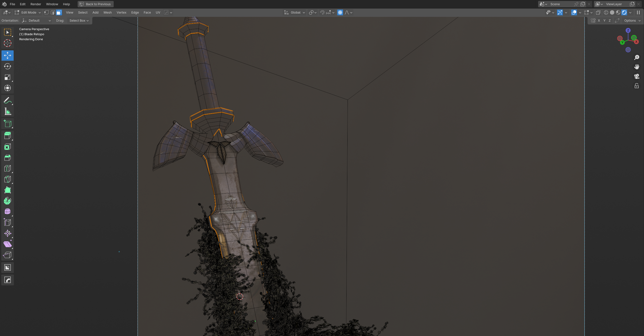Toggle X axis mirror option

(599, 21)
